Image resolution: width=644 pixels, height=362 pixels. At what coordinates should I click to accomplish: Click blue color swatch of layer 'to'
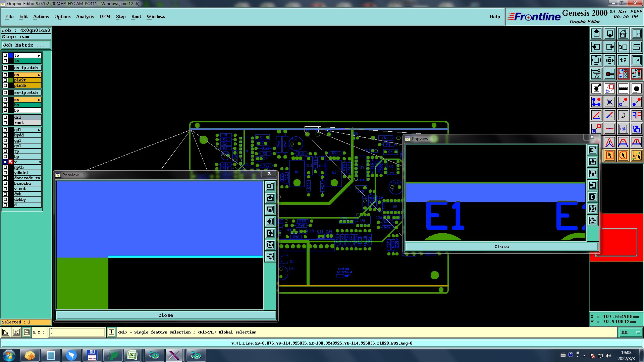pyautogui.click(x=11, y=55)
